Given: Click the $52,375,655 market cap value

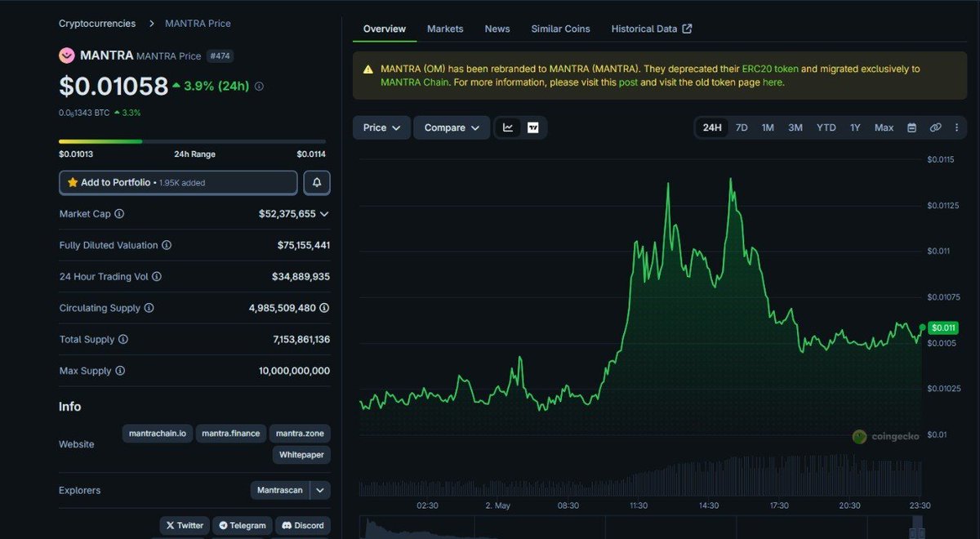Looking at the screenshot, I should (287, 214).
